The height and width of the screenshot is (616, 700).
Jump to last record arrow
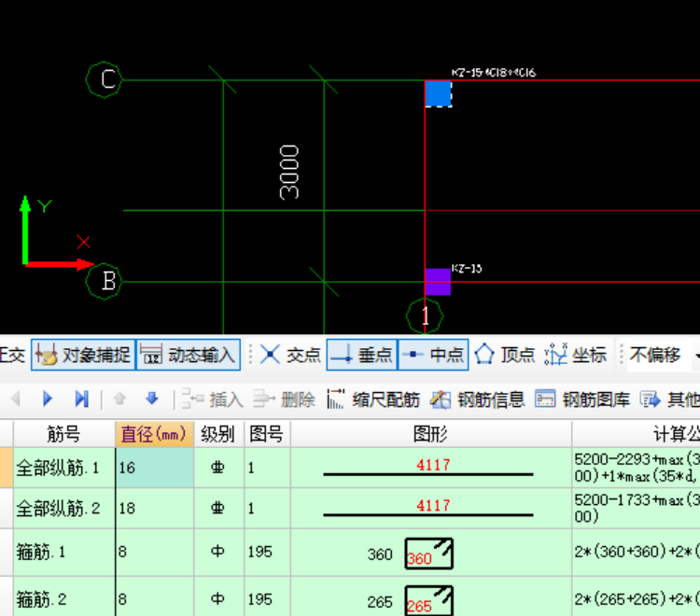click(x=82, y=399)
